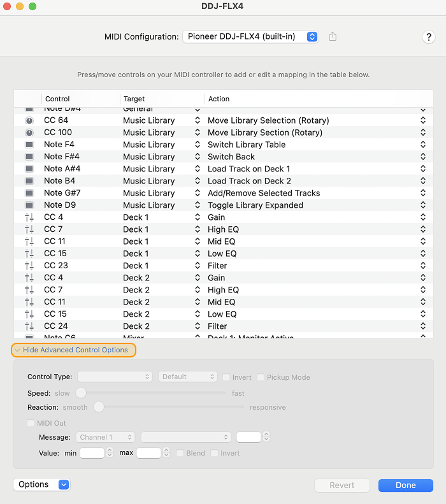Open the empty Control Type dropdown
This screenshot has width=446, height=504.
(x=115, y=377)
